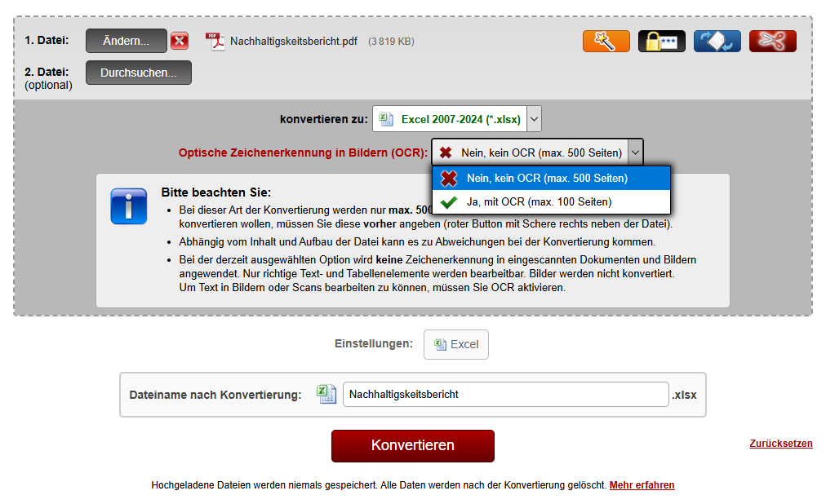Focus the Dateiname nach Konvertierung field
The width and height of the screenshot is (826, 504).
(x=504, y=394)
